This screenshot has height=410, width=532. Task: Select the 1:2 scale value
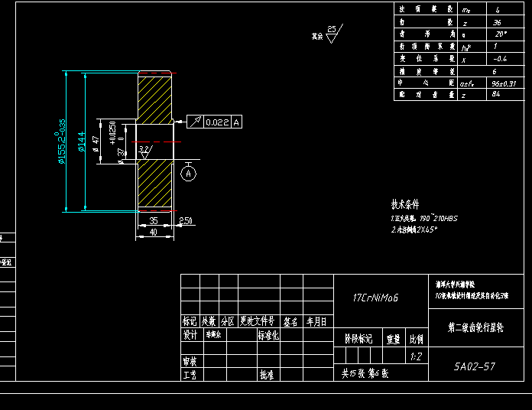pyautogui.click(x=417, y=356)
